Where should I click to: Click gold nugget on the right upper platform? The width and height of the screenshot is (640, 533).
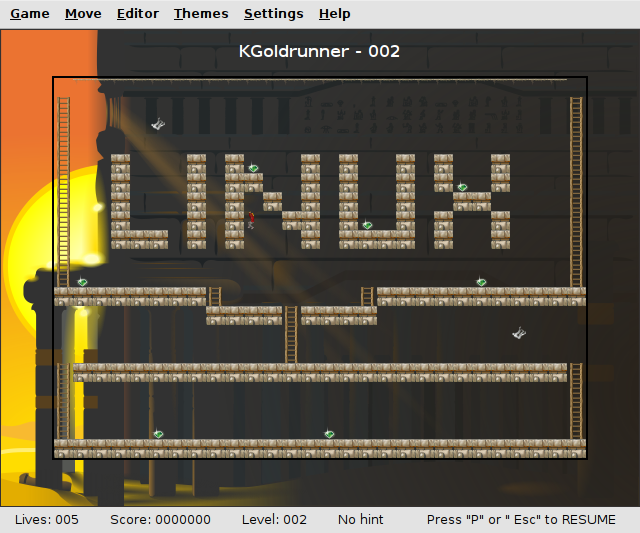click(481, 282)
